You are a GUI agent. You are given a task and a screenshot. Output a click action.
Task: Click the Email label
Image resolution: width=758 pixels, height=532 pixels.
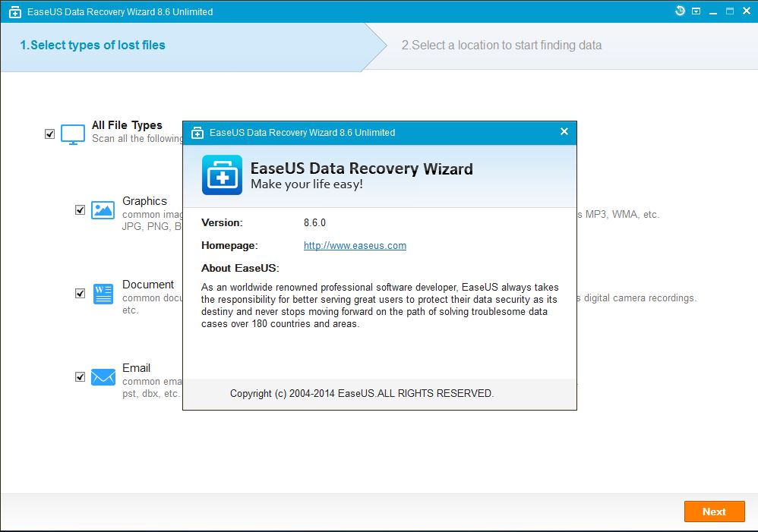[136, 368]
